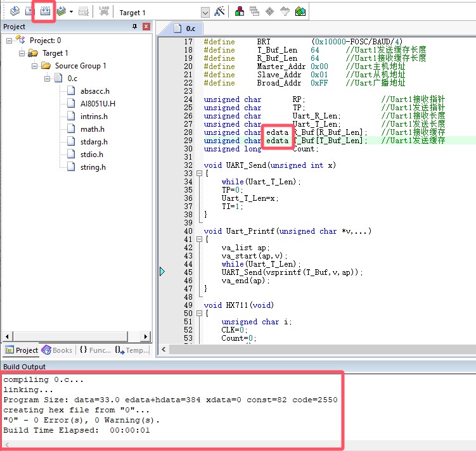This screenshot has width=476, height=451.
Task: Click the Source Group 1 folder icon
Action: click(46, 65)
